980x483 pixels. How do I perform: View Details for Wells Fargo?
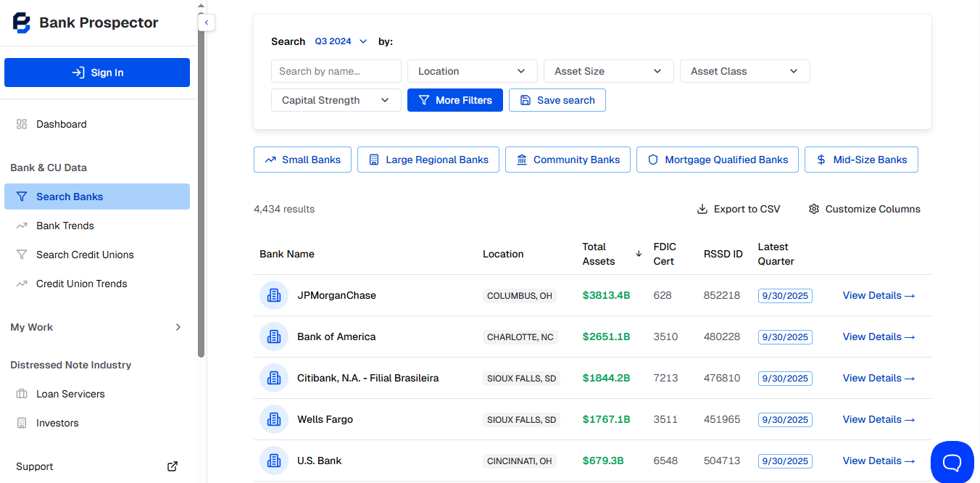point(879,419)
